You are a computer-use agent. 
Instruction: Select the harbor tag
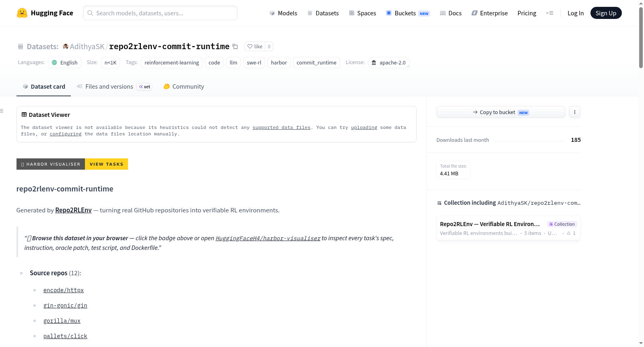(x=279, y=62)
